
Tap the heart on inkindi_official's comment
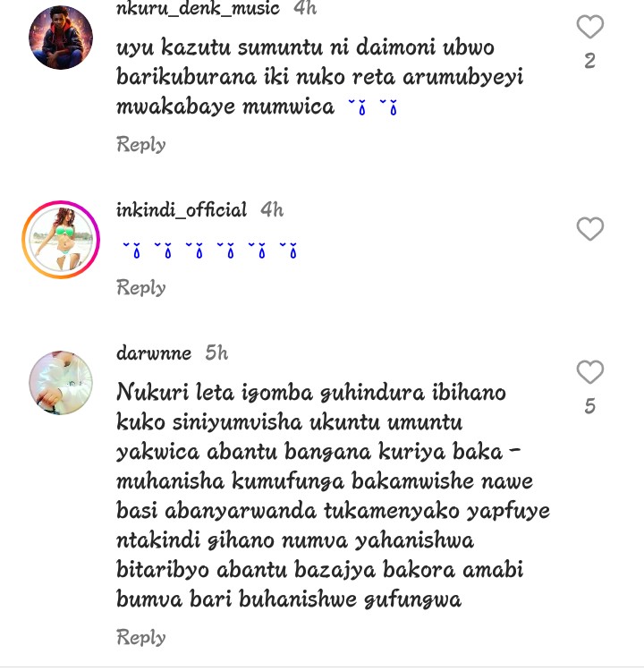pyautogui.click(x=590, y=229)
